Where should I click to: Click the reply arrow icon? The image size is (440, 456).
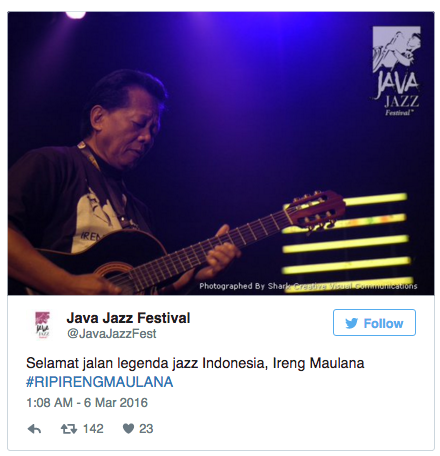[x=34, y=429]
